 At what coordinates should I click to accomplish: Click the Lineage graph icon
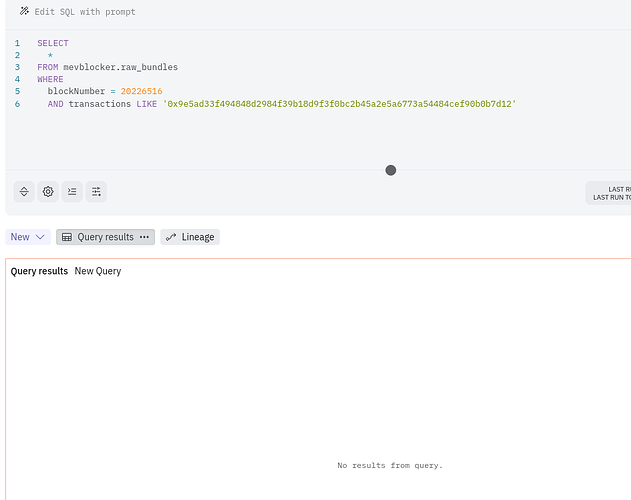[x=171, y=237]
